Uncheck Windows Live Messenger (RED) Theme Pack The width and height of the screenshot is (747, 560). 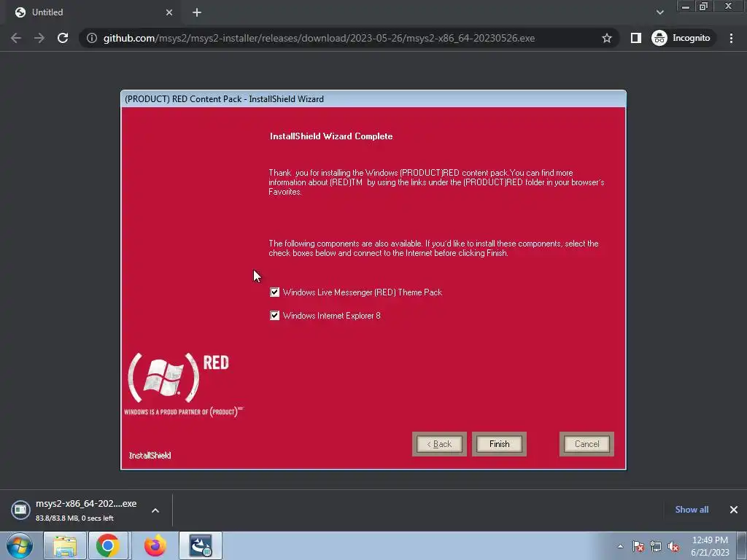(x=274, y=292)
